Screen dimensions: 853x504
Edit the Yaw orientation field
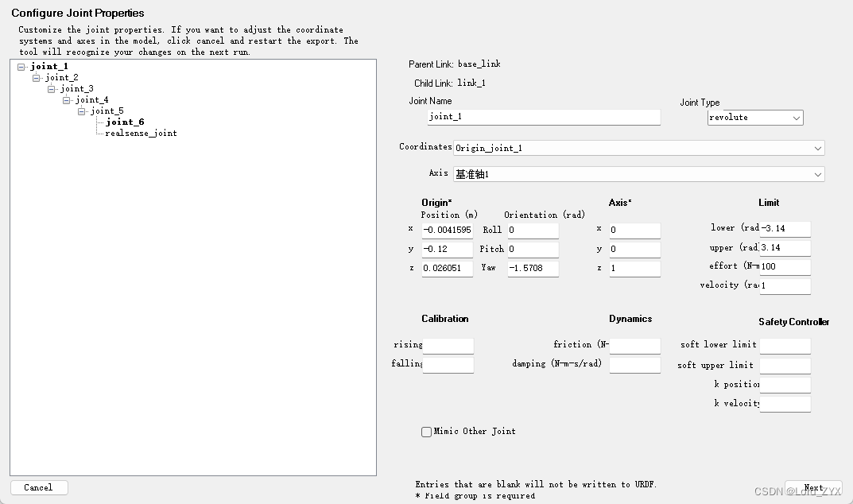coord(533,269)
